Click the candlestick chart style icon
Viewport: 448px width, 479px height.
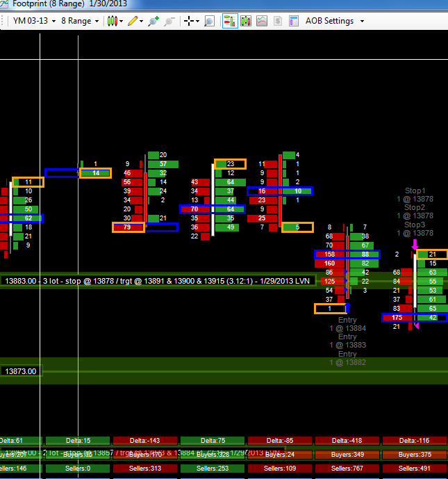(x=113, y=21)
